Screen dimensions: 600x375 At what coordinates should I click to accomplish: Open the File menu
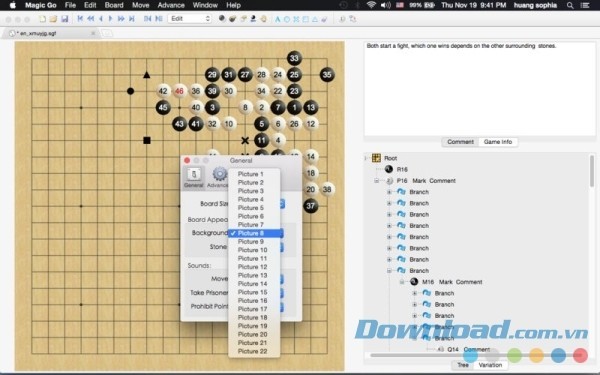(x=70, y=5)
